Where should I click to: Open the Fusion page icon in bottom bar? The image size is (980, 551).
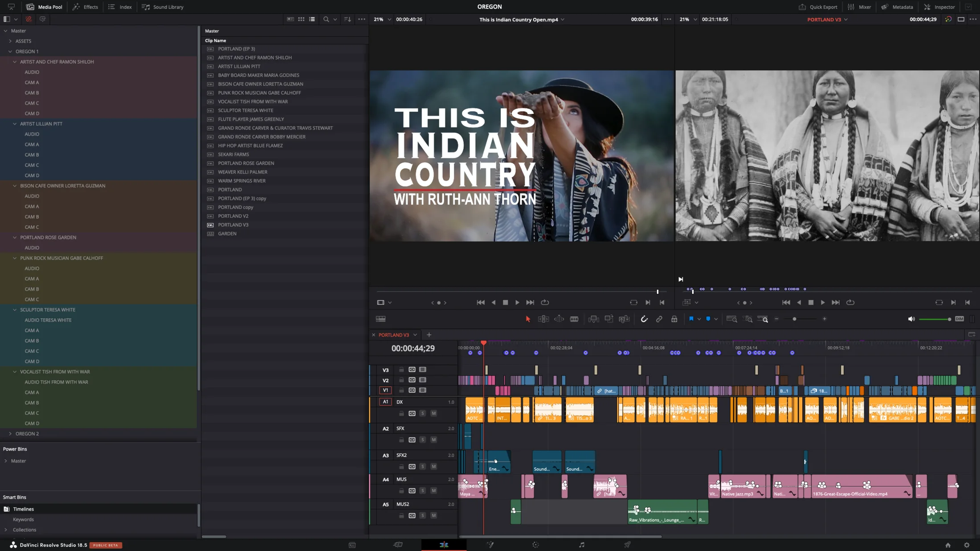click(490, 545)
